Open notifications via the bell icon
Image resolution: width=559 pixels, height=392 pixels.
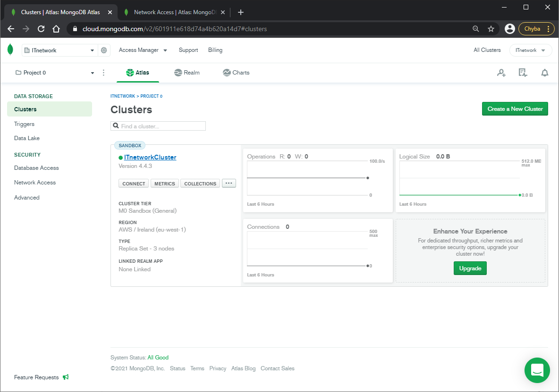click(544, 73)
